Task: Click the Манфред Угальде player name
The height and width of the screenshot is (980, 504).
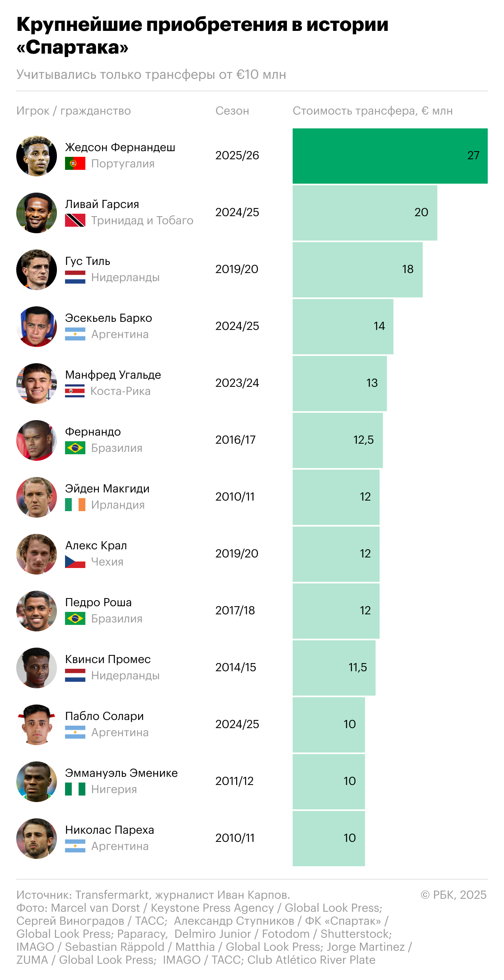Action: [113, 375]
